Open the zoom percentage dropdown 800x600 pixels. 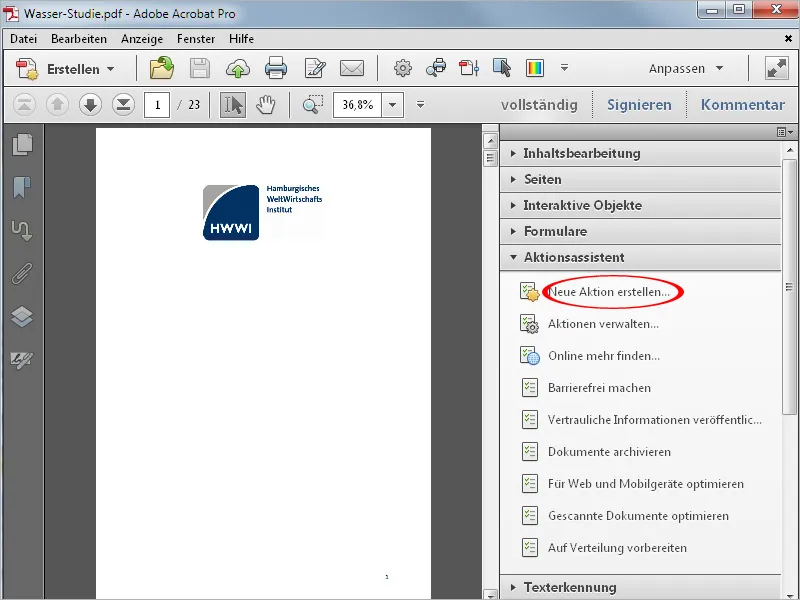pyautogui.click(x=392, y=103)
